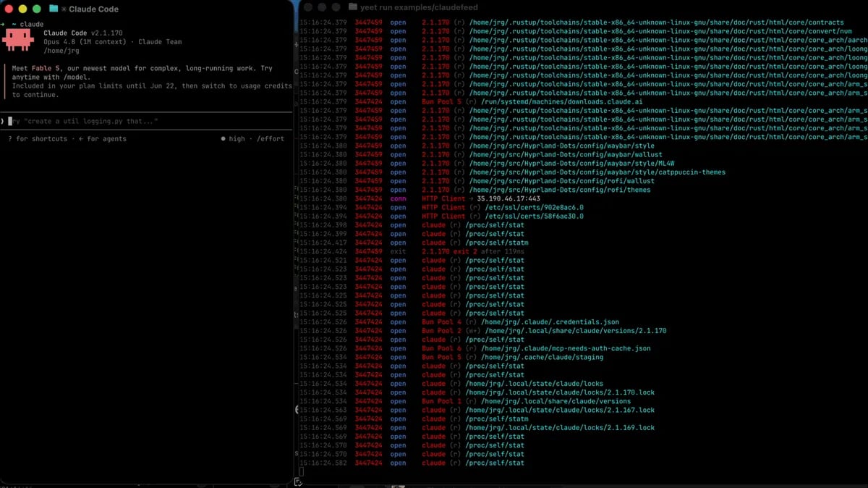Click timestamp 15:16:24.582 in the last log row
The image size is (868, 488).
click(x=323, y=463)
